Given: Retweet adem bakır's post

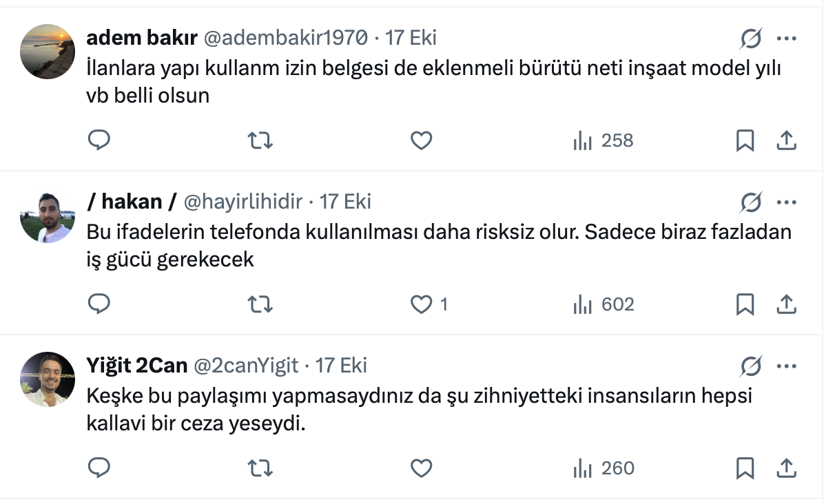Looking at the screenshot, I should [x=260, y=140].
